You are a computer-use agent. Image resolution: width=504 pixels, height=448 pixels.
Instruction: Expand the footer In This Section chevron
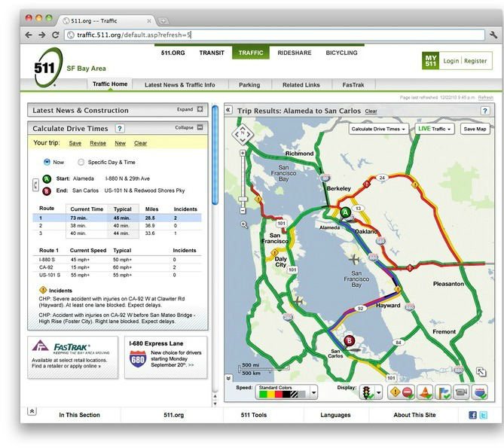click(x=32, y=411)
